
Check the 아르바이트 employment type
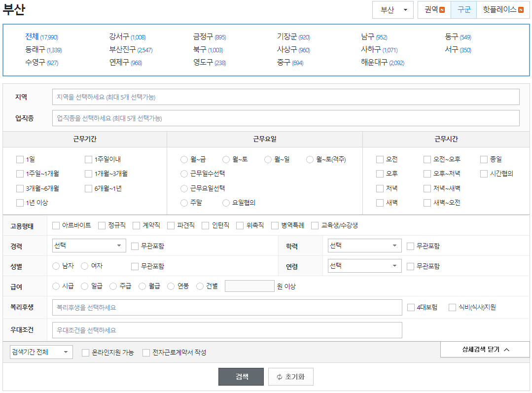55,225
